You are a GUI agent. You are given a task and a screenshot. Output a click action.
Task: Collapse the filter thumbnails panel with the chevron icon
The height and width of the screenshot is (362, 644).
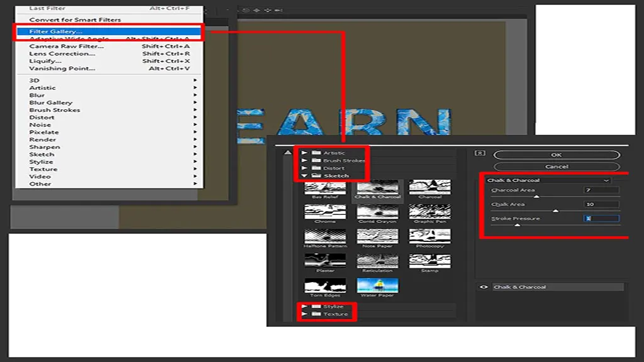click(x=480, y=153)
